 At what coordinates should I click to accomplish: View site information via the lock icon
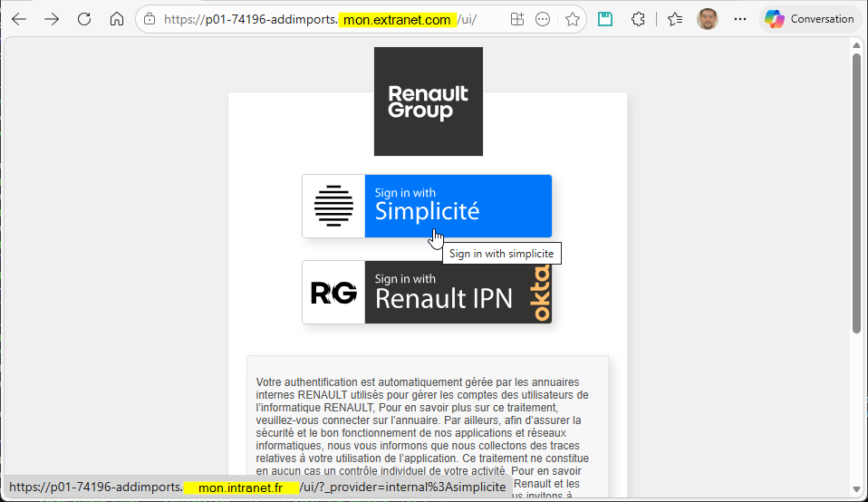(149, 19)
